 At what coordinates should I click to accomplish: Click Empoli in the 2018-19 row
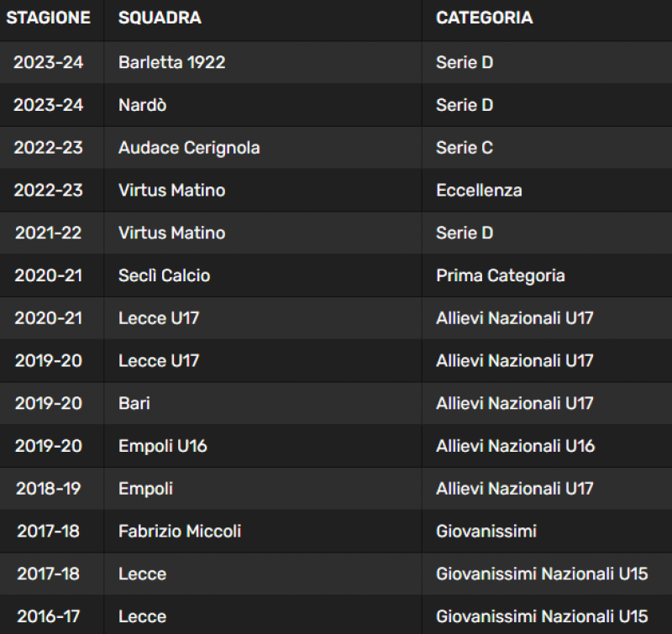tap(145, 489)
